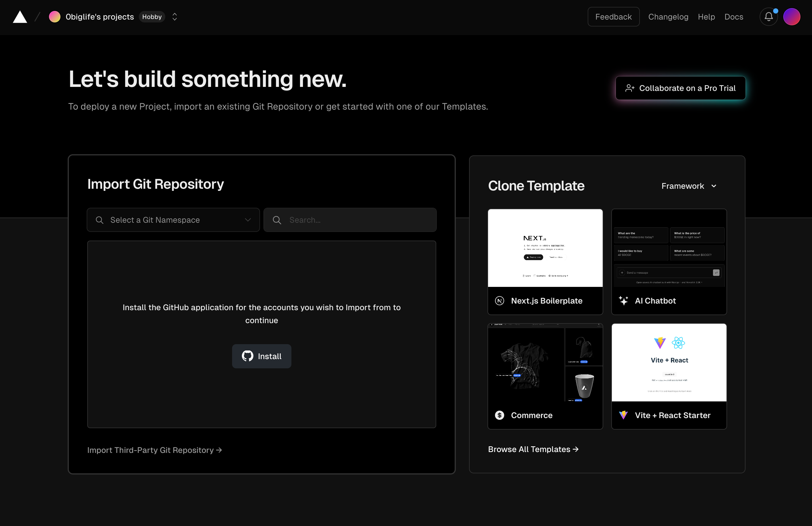This screenshot has height=526, width=812.
Task: Click the Vite logo icon beside Starter title
Action: pos(623,415)
